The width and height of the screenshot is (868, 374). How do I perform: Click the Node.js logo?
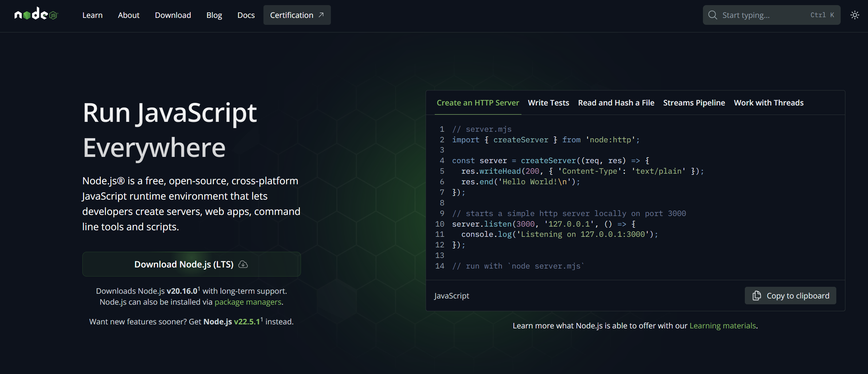click(x=36, y=14)
